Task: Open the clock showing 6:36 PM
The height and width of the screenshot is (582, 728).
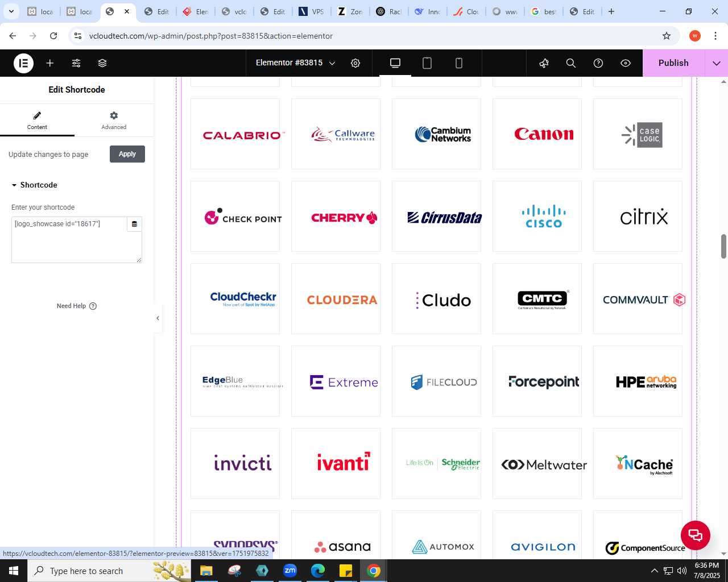Action: click(x=707, y=571)
